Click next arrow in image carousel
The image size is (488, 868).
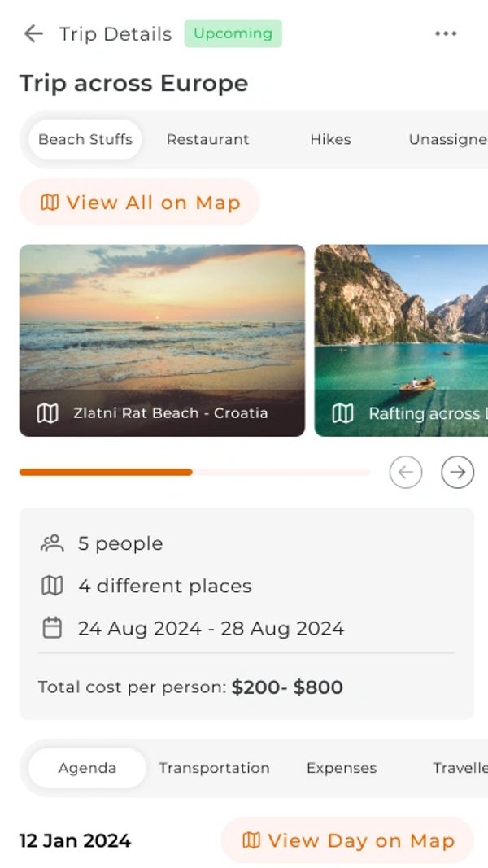click(x=458, y=472)
